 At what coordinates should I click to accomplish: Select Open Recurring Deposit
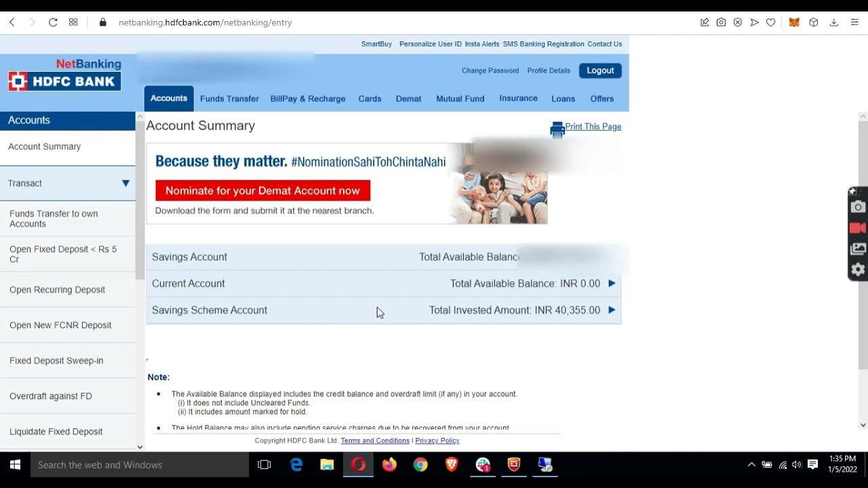(x=57, y=289)
